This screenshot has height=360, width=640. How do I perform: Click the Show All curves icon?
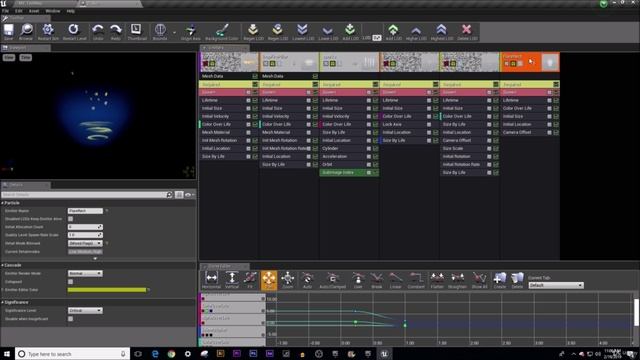tap(479, 280)
